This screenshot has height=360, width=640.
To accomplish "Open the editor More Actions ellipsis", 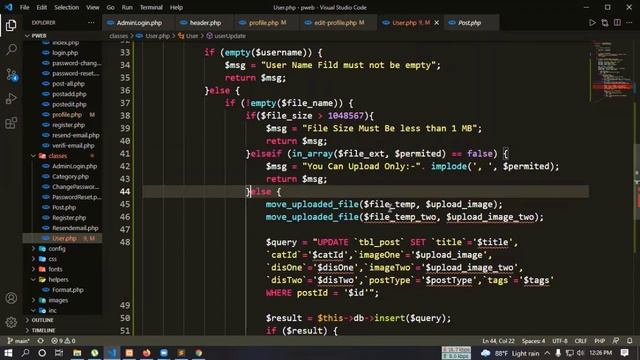I will (629, 23).
